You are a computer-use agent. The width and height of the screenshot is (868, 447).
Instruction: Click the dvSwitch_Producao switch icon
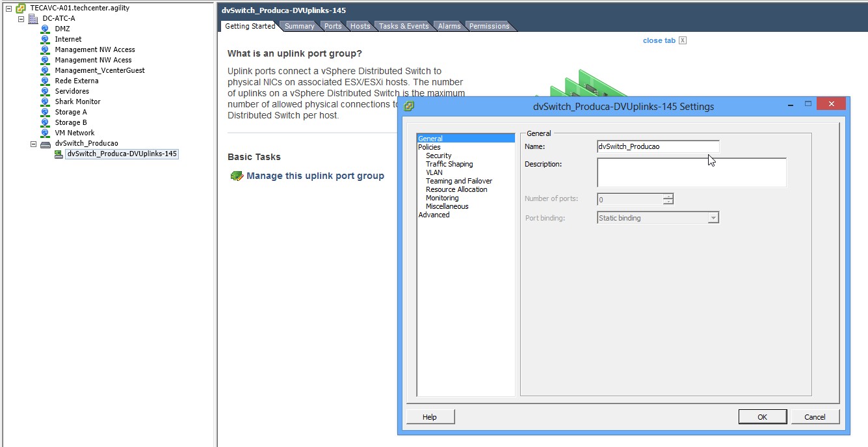coord(45,143)
